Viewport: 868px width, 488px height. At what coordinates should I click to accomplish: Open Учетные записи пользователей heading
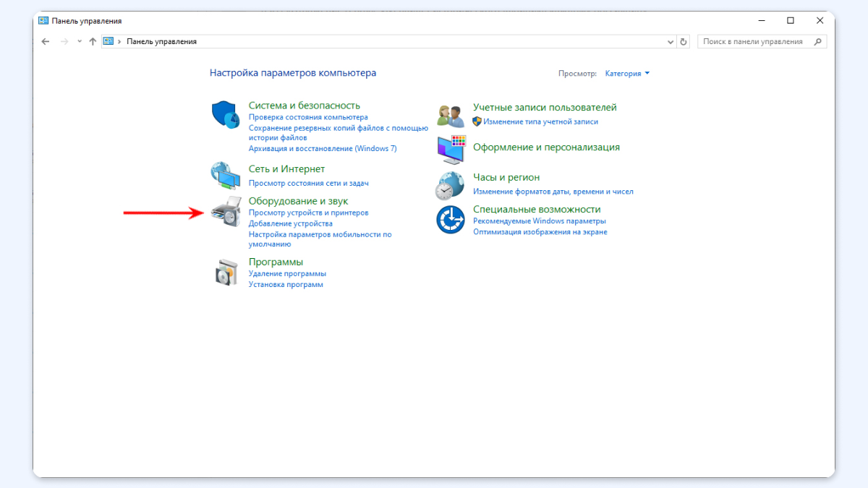(545, 107)
